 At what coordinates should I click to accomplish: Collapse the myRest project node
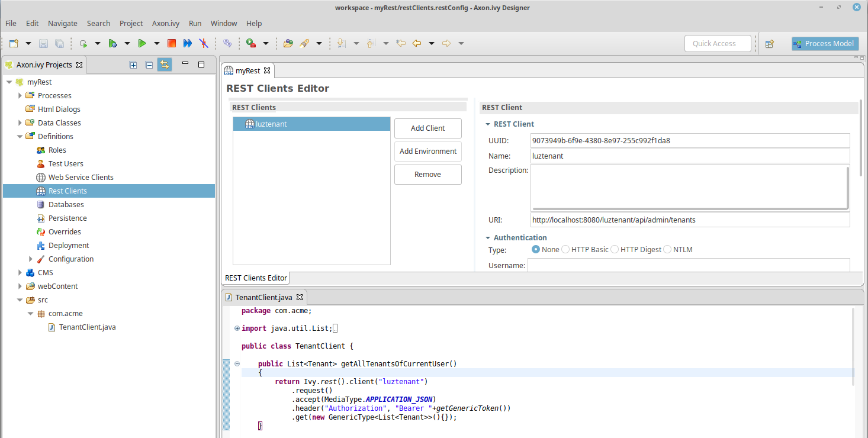tap(9, 82)
